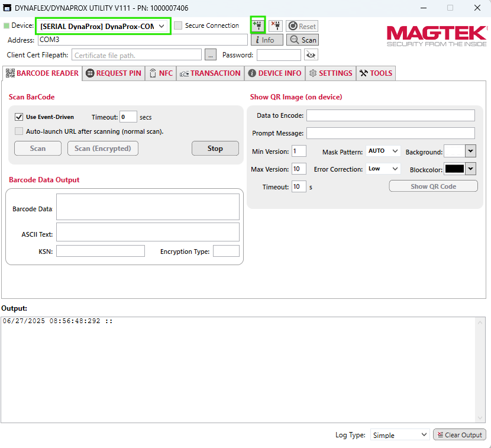Switch to the TRANSACTION tab
This screenshot has width=491, height=448.
[x=210, y=73]
